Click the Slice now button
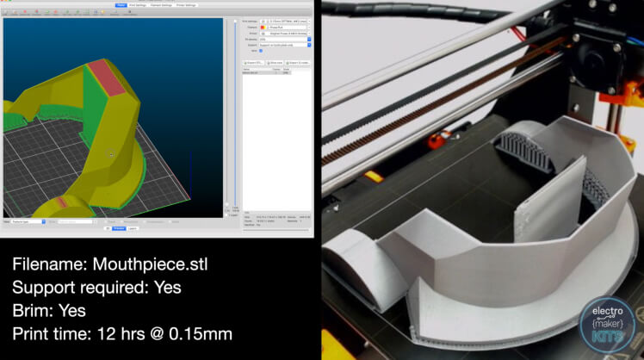Viewport: 644px width, 360px height. (x=275, y=63)
